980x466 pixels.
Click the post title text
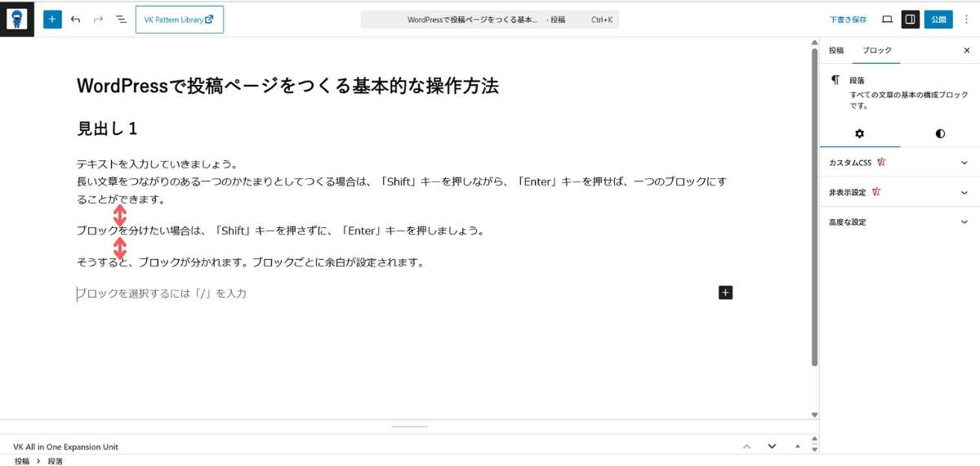tap(287, 86)
